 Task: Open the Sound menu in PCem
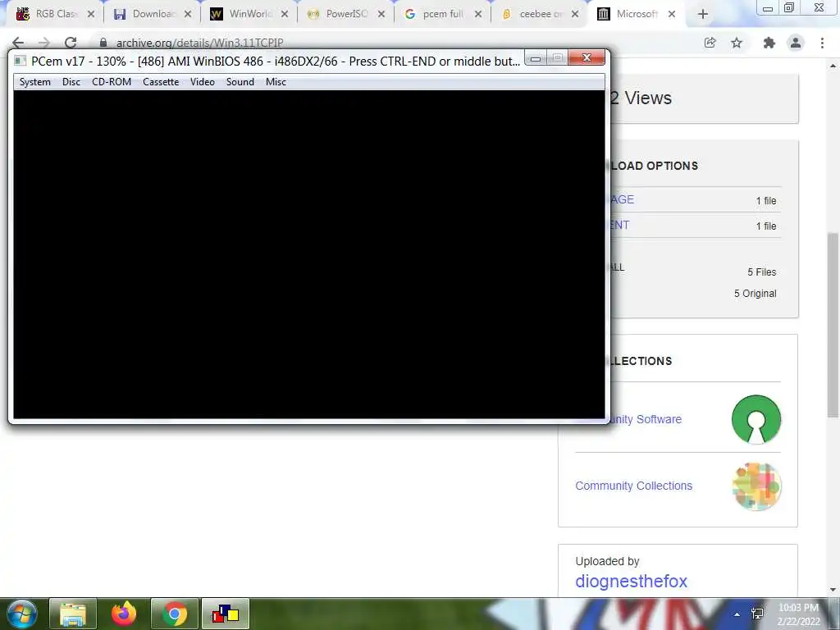[240, 82]
